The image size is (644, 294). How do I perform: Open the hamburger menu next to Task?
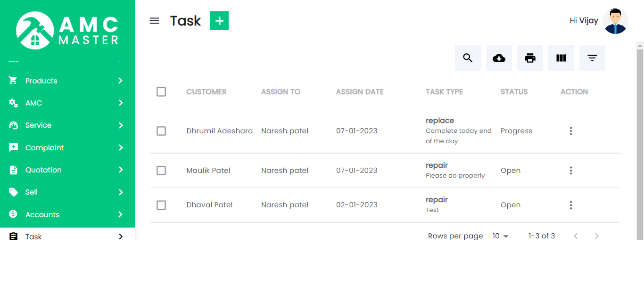coord(154,21)
